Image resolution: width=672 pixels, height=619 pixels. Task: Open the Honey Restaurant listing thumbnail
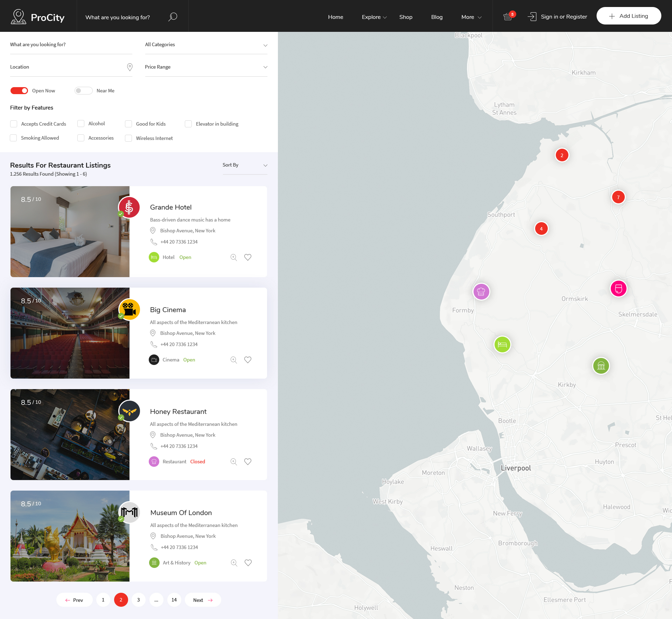tap(70, 435)
